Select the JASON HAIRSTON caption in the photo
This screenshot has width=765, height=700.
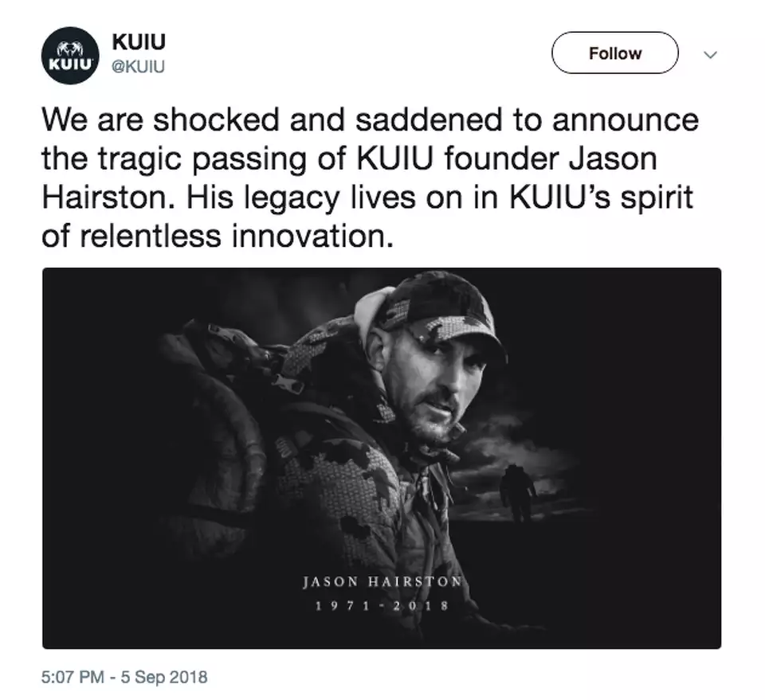point(382,581)
